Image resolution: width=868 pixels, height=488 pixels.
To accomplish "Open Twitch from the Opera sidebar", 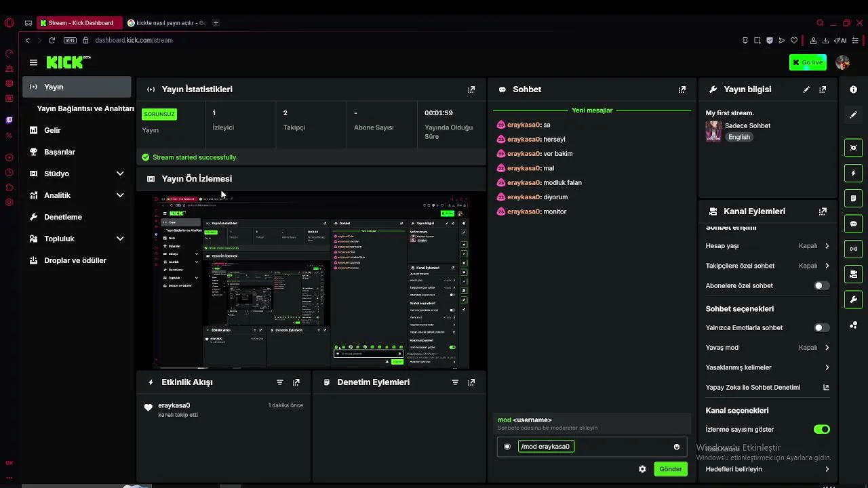I will tap(9, 120).
